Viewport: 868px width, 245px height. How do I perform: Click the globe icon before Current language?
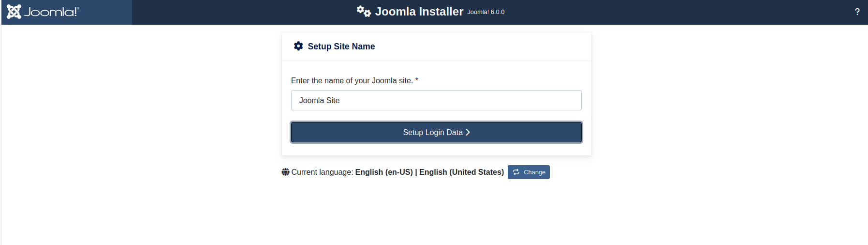click(285, 172)
